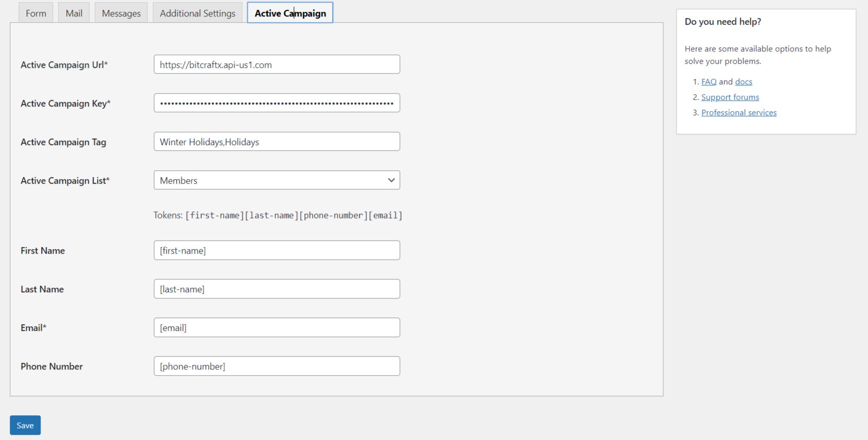
Task: Click the 'Active Campaign List*' label
Action: click(x=65, y=181)
